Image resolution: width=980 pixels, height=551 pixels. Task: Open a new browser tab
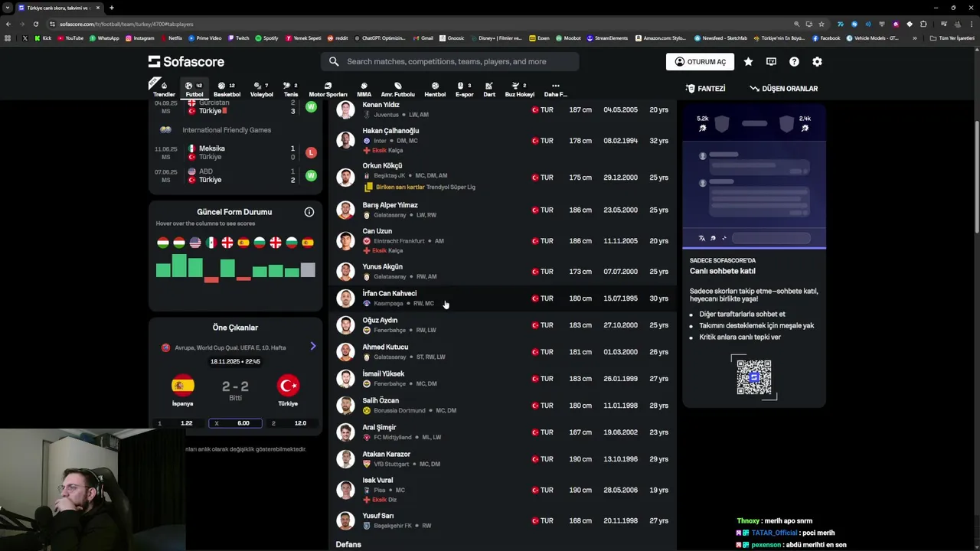tap(111, 8)
